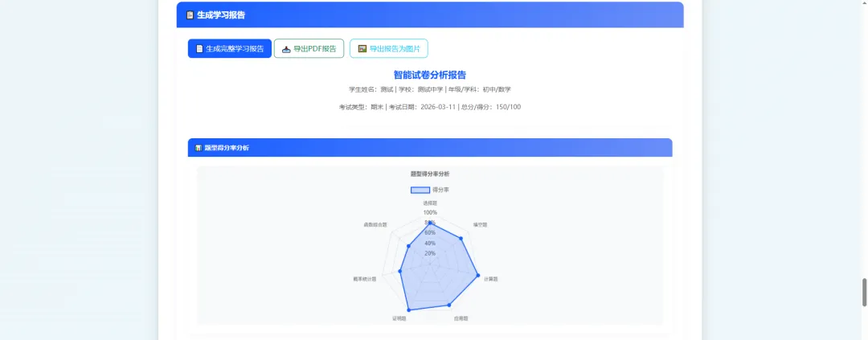Click the 生成完整学习报告 button

(230, 49)
